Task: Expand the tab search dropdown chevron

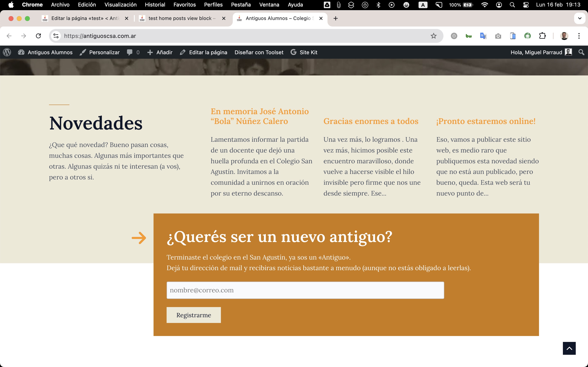Action: pos(579,18)
